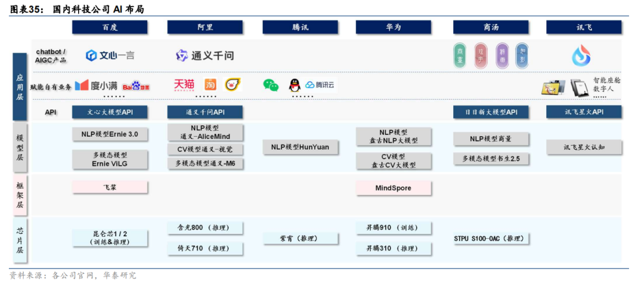Click the 华为 column header
The height and width of the screenshot is (284, 644).
(x=394, y=27)
